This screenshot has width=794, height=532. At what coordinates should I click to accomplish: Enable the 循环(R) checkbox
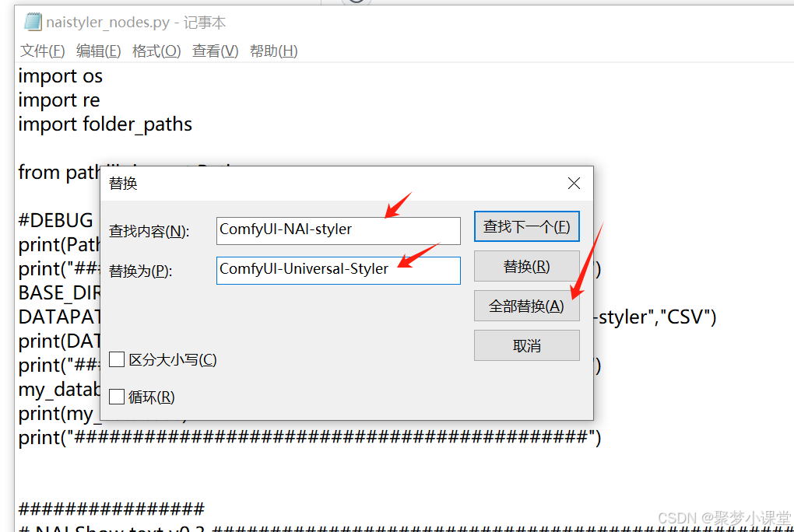click(x=117, y=397)
